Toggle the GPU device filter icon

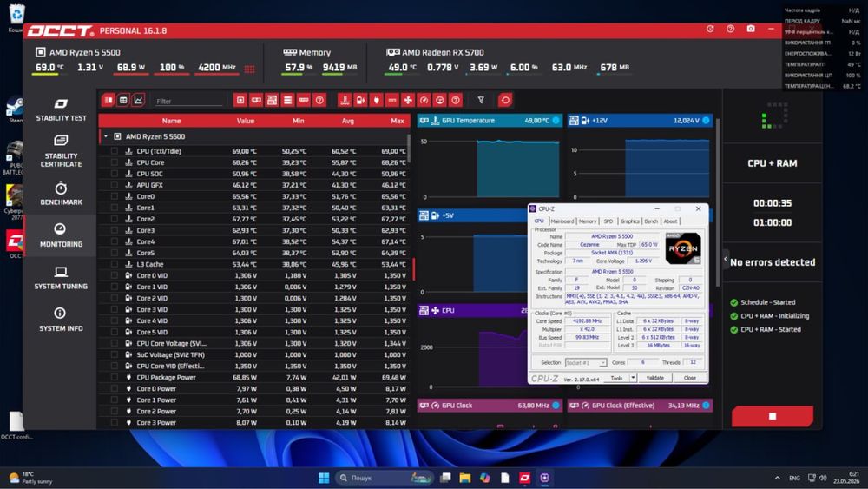click(x=256, y=100)
